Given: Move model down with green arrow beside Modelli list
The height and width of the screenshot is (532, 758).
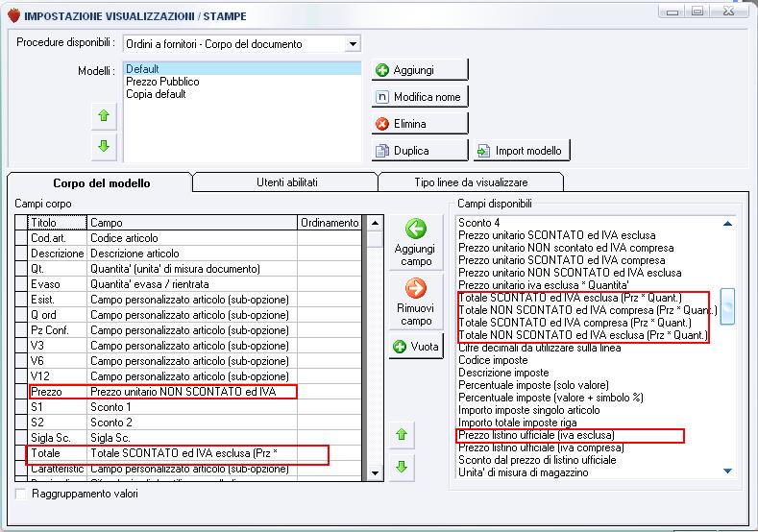Looking at the screenshot, I should 104,146.
